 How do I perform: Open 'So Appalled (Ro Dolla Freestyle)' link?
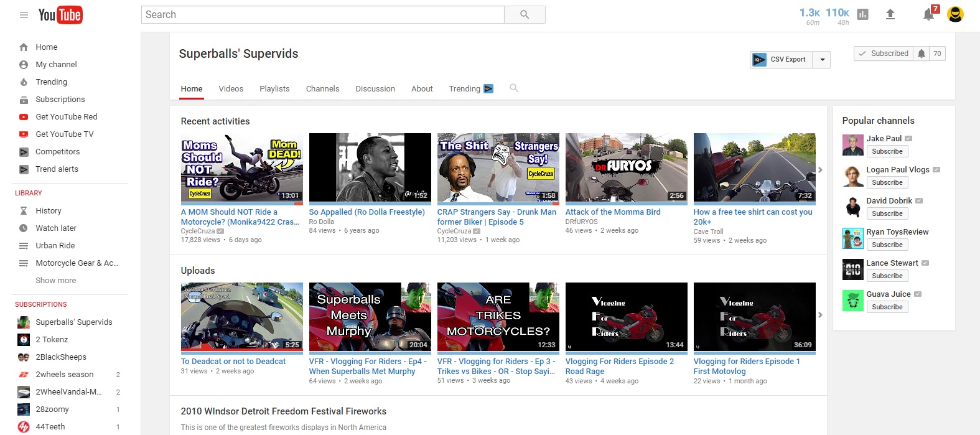coord(367,212)
